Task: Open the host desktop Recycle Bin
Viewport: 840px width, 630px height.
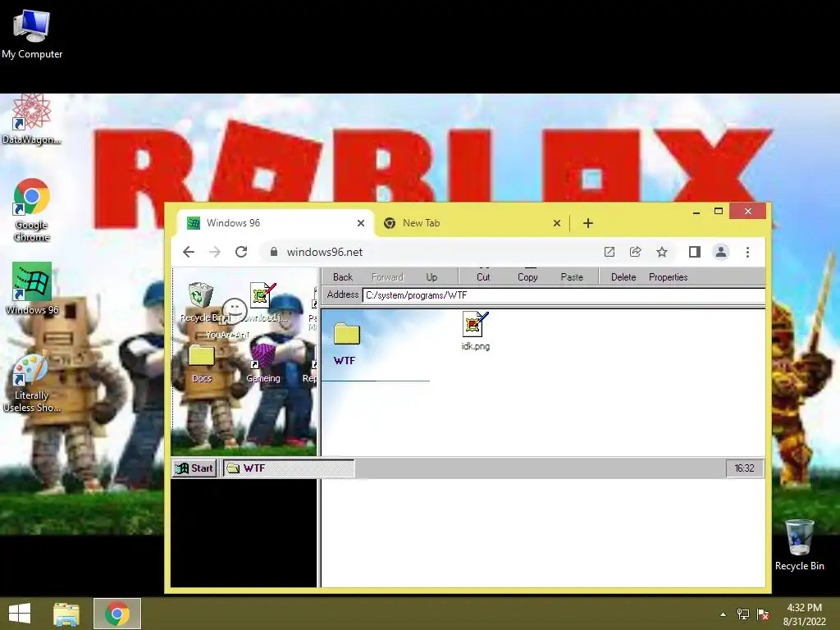Action: tap(799, 545)
